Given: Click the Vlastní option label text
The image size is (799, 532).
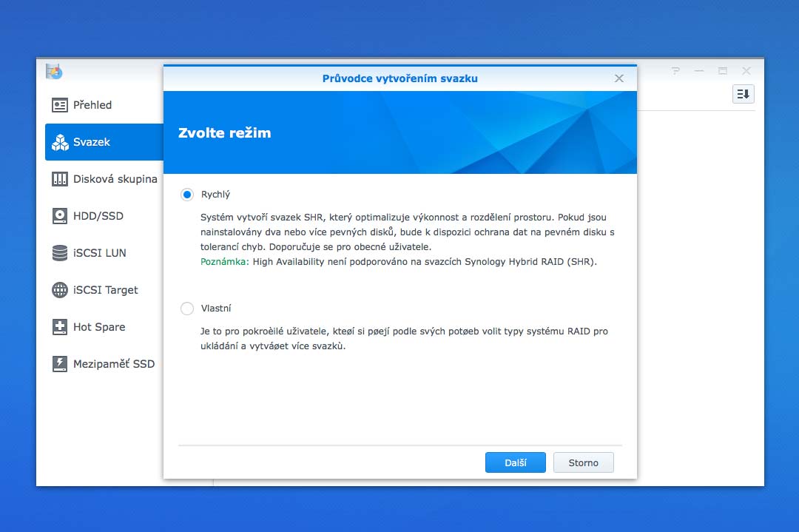Looking at the screenshot, I should pos(216,309).
